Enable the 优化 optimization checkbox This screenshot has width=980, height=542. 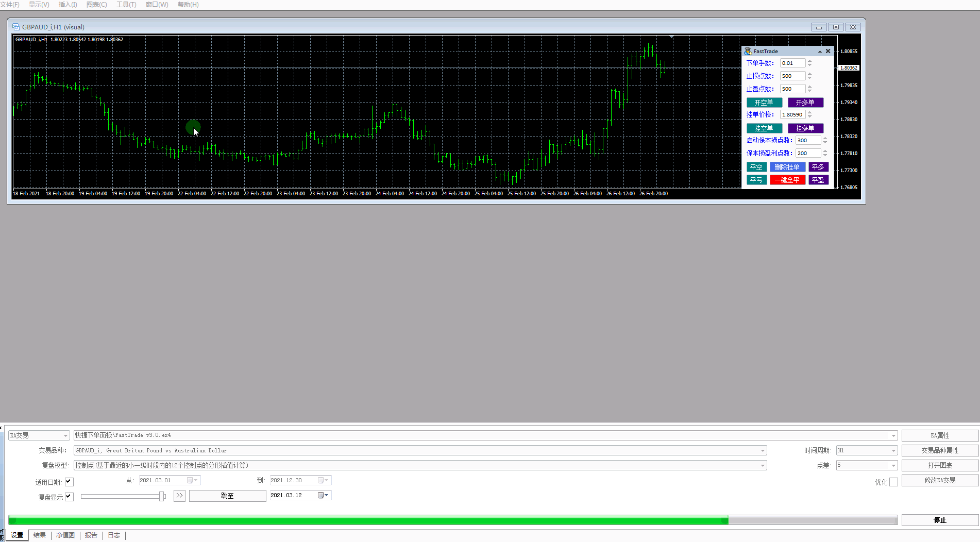point(893,482)
